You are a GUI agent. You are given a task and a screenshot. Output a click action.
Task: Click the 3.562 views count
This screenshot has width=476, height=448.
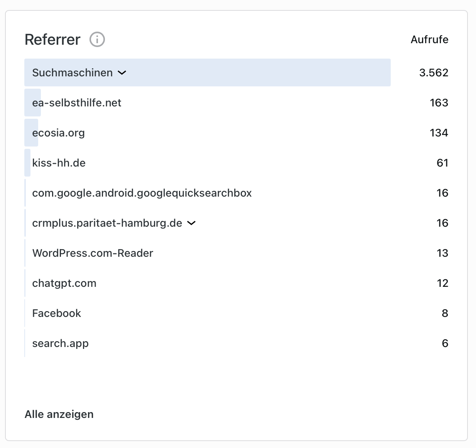click(x=434, y=73)
